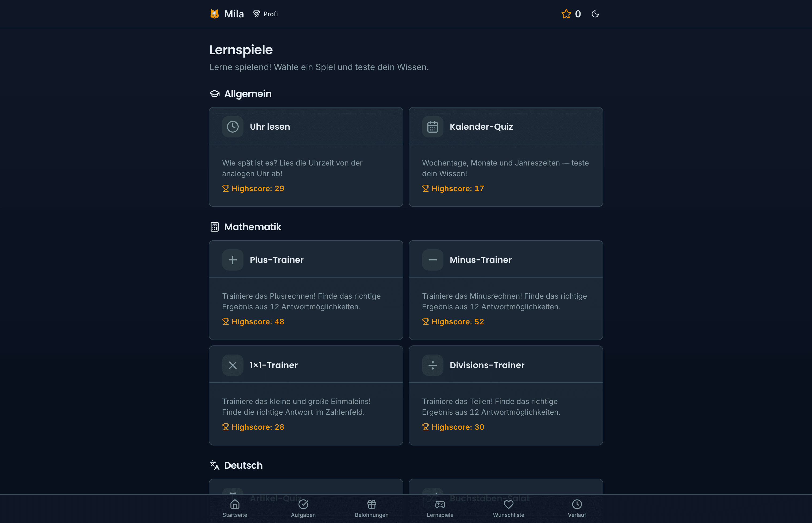
Task: Select the 1×1-Trainer multiplication icon
Action: 233,365
